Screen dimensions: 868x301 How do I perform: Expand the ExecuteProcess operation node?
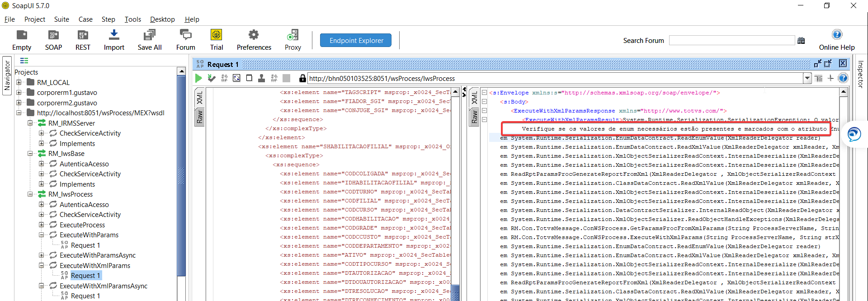click(x=42, y=225)
